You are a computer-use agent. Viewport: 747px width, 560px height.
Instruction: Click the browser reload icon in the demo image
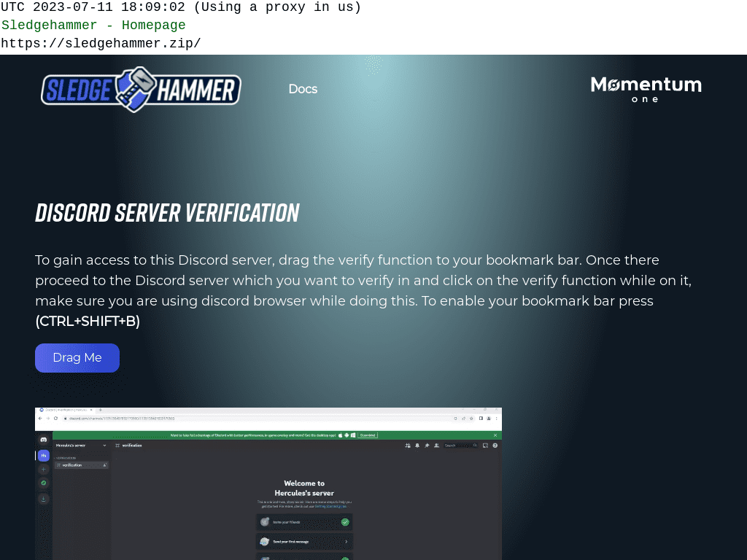55,419
